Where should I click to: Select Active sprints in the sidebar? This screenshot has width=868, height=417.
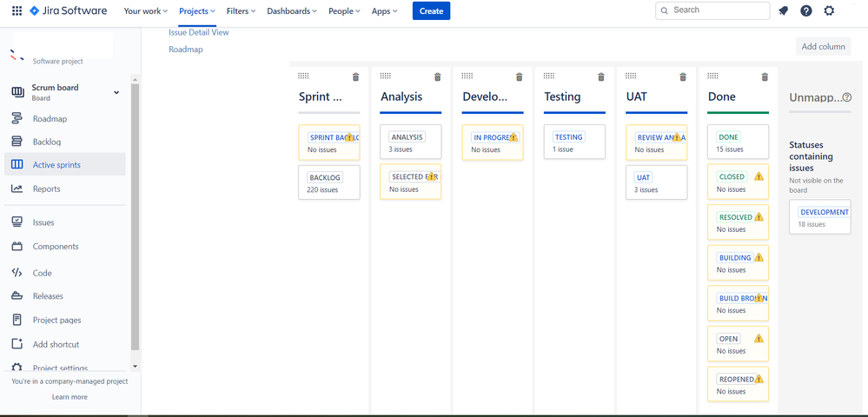(65, 164)
